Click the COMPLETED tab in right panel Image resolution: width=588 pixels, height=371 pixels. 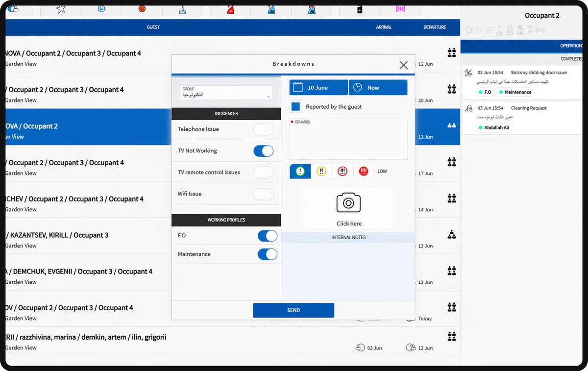pos(571,59)
